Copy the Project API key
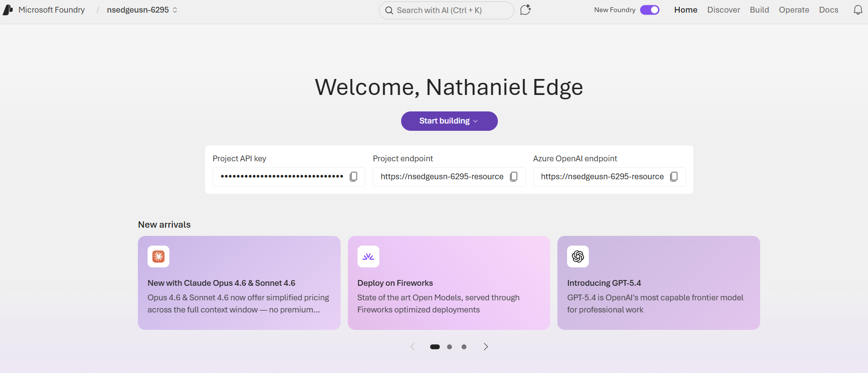Image resolution: width=868 pixels, height=373 pixels. [354, 177]
